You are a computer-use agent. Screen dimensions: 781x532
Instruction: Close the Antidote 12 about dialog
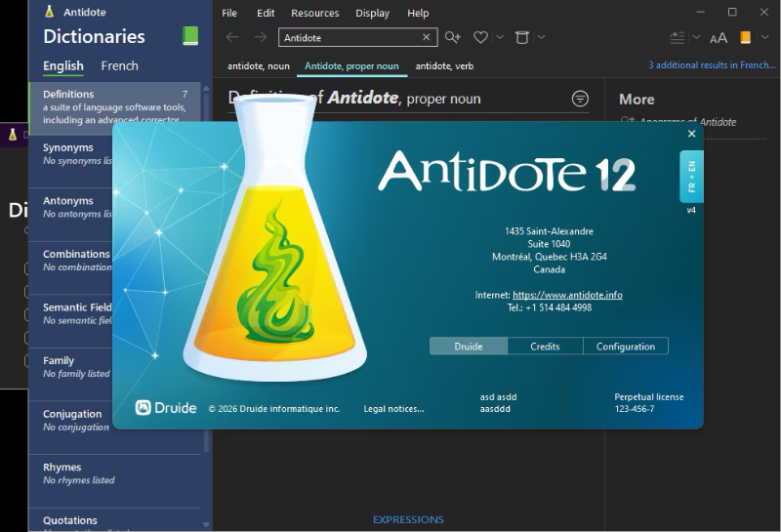(x=691, y=134)
